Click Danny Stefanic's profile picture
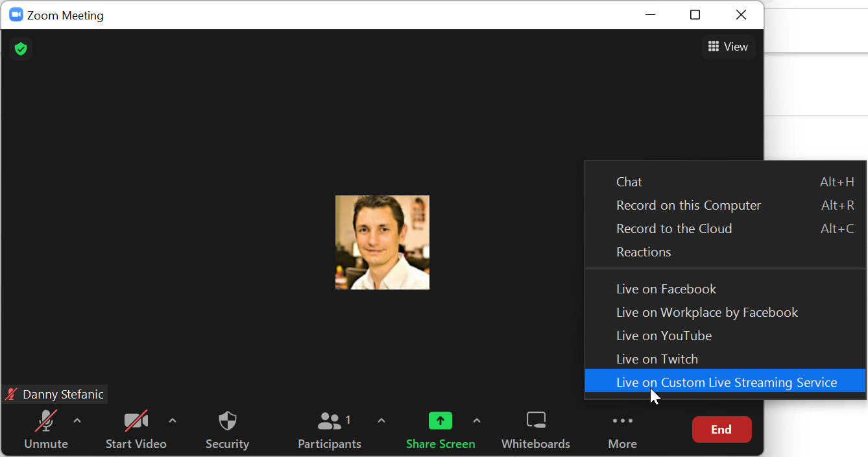 (382, 242)
